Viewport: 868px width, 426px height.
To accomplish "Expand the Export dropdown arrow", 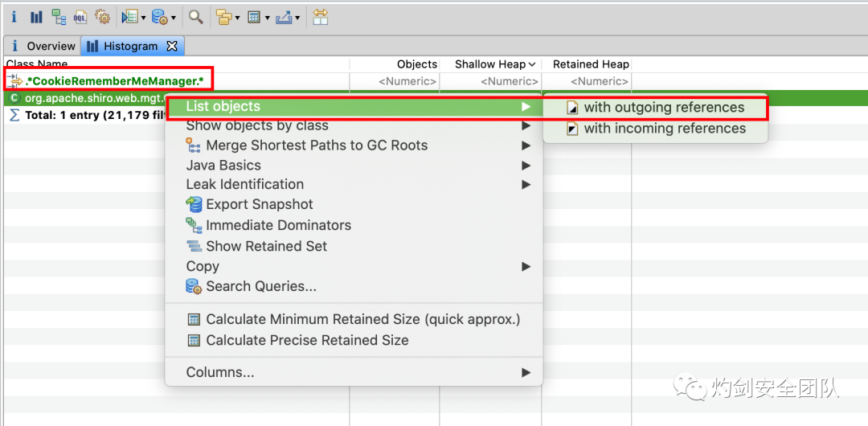I will pyautogui.click(x=297, y=18).
